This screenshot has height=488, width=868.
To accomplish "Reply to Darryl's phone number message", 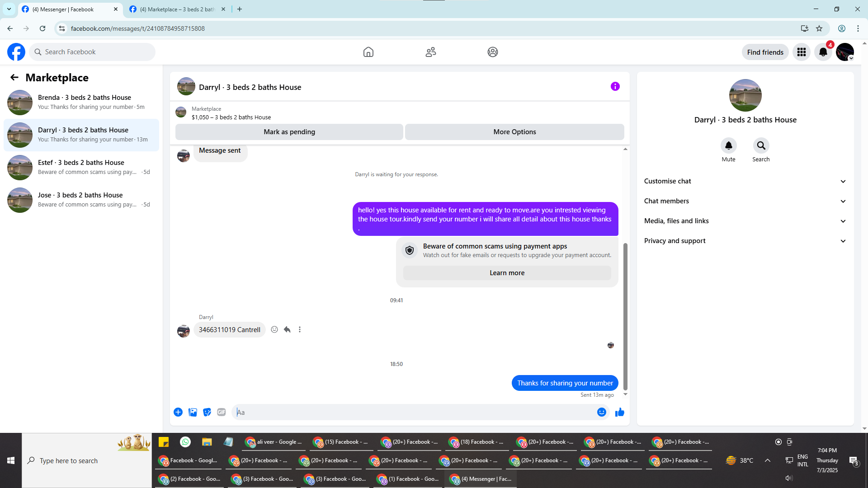I will click(x=287, y=329).
